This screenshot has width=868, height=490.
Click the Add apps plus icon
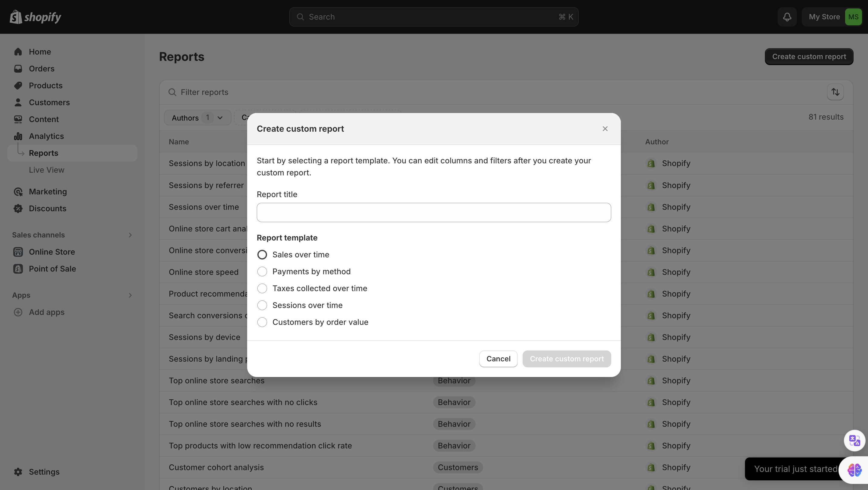coord(18,313)
